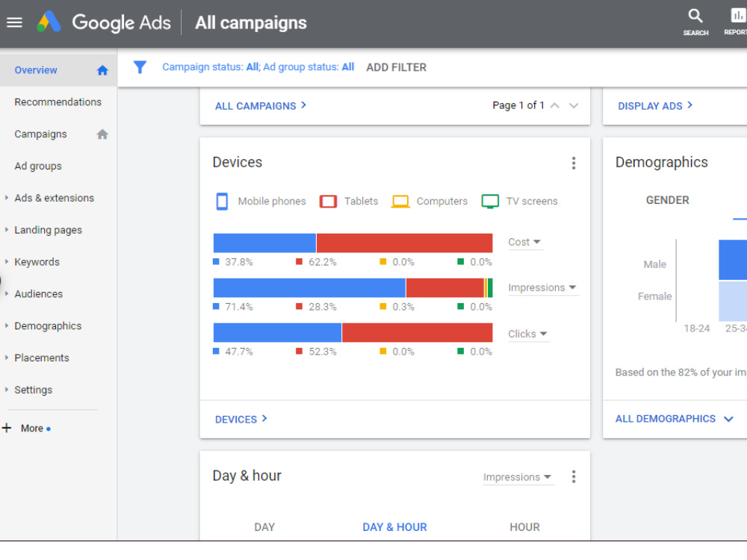Screen dimensions: 747x560
Task: Click the 18-24 age label
Action: (x=696, y=328)
